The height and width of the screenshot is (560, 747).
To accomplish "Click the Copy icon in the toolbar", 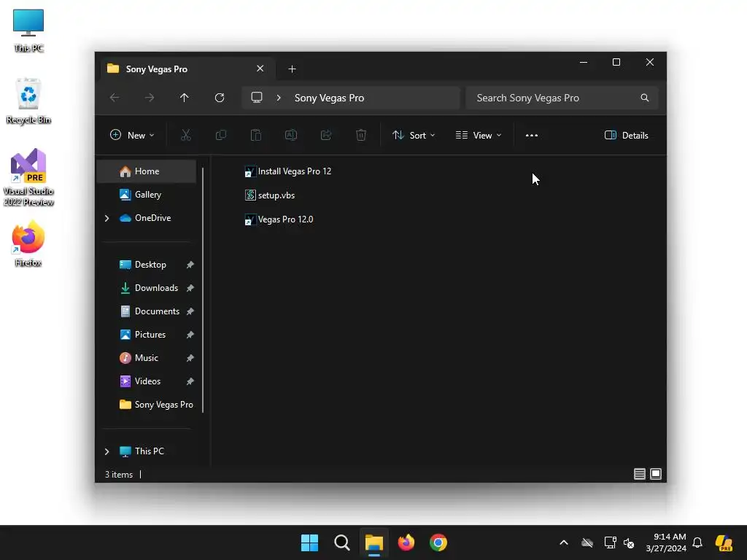I will 220,135.
